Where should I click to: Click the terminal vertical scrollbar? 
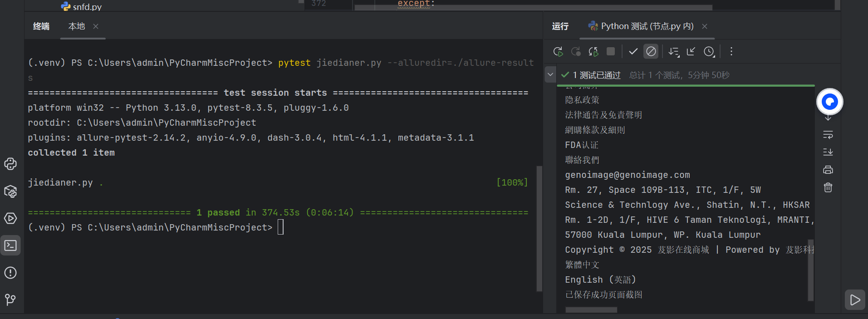coord(539,228)
